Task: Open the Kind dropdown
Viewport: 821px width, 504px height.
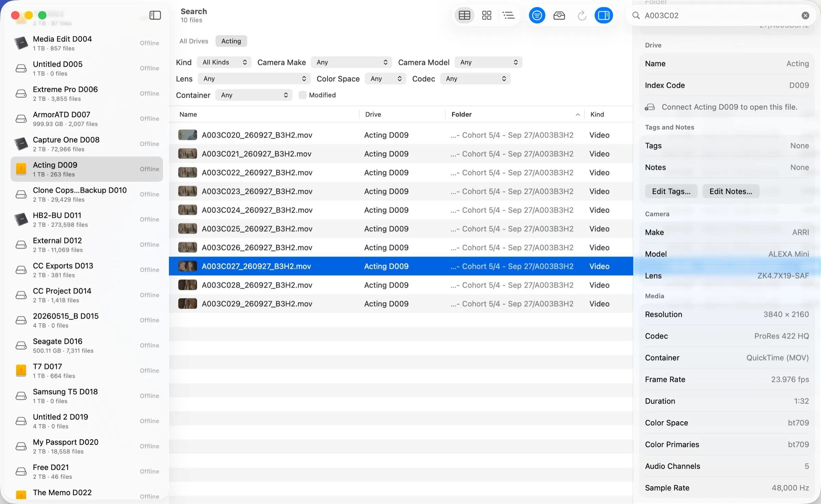Action: tap(224, 62)
